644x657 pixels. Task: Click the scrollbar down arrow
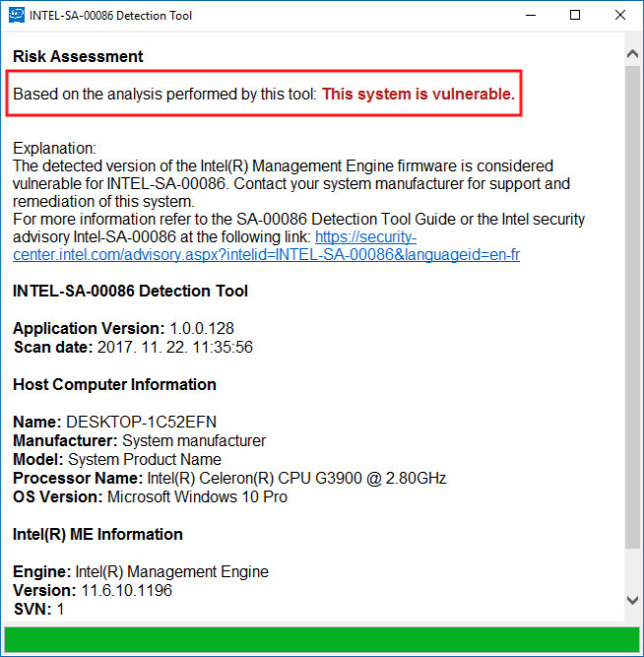(x=632, y=600)
